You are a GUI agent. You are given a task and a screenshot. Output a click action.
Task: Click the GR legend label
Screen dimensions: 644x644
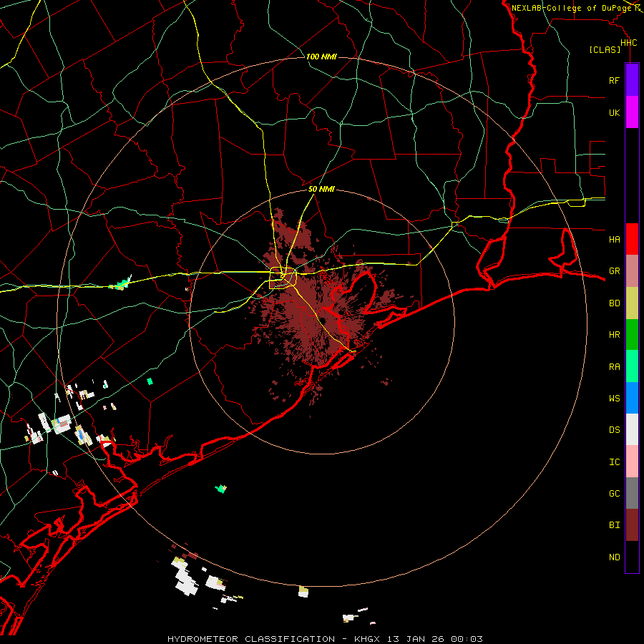coord(614,271)
